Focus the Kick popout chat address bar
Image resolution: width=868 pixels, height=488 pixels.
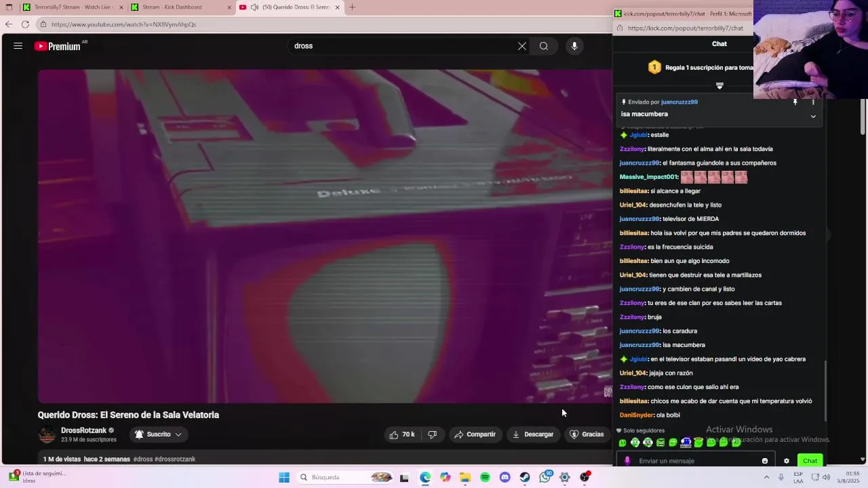[685, 28]
